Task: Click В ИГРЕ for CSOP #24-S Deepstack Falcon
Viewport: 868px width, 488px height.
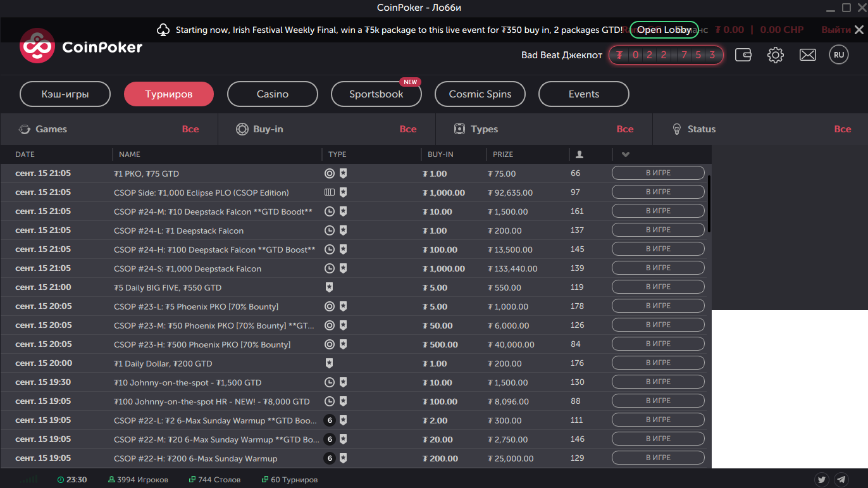Action: pyautogui.click(x=658, y=268)
